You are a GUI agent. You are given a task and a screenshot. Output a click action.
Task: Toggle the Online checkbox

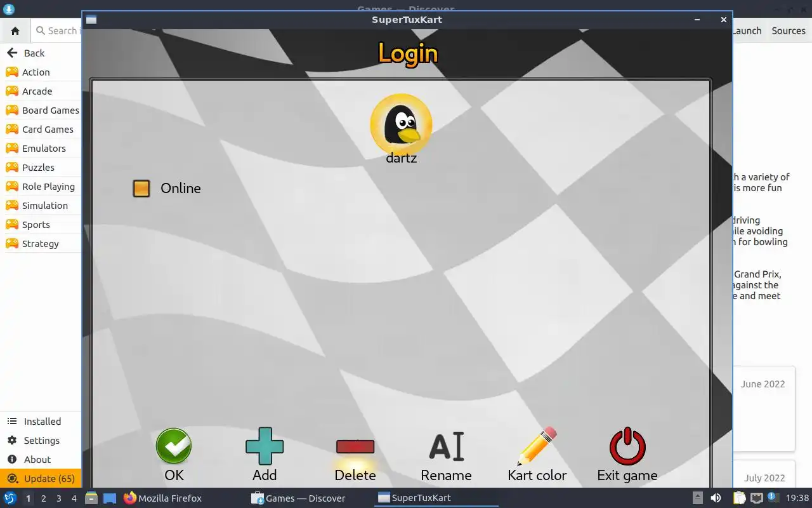click(x=141, y=189)
